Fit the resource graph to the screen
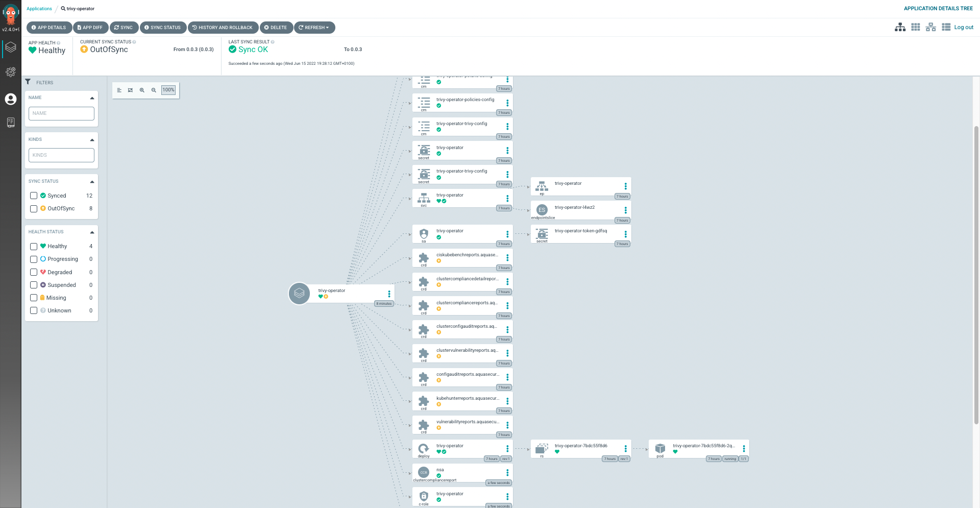 [x=130, y=90]
